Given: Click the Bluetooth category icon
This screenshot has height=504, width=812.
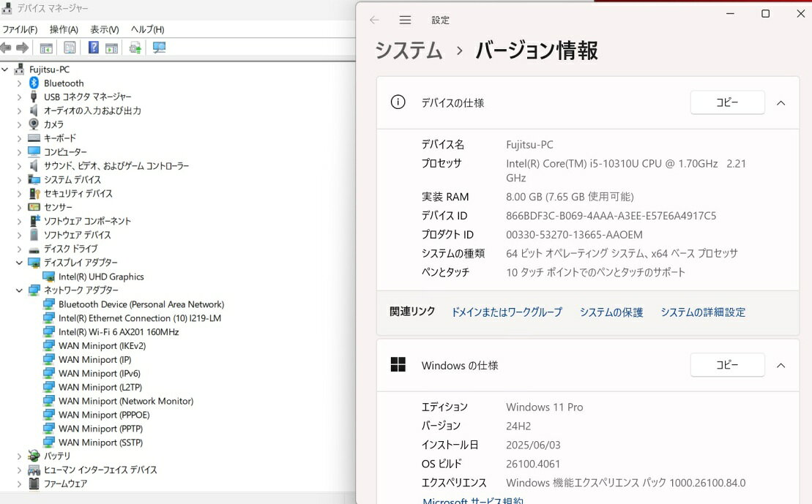Looking at the screenshot, I should tap(34, 83).
